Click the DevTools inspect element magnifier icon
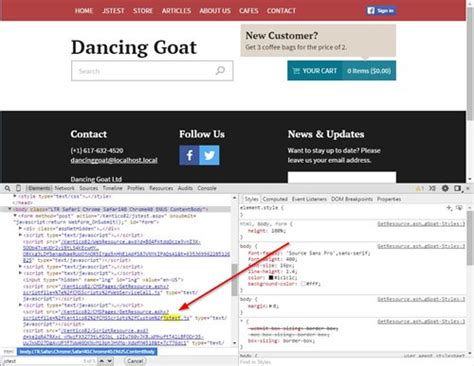 coord(7,188)
